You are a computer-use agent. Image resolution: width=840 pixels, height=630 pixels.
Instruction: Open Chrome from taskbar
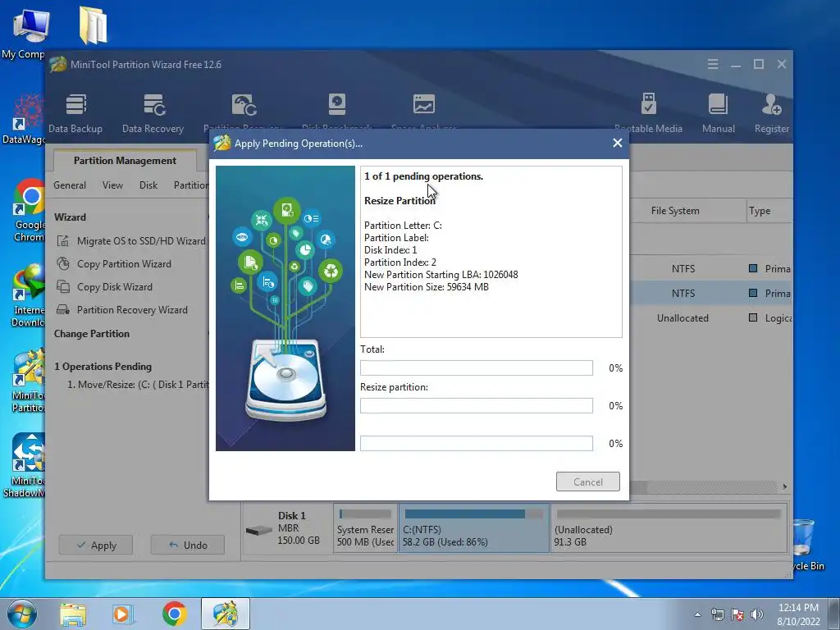(x=175, y=614)
